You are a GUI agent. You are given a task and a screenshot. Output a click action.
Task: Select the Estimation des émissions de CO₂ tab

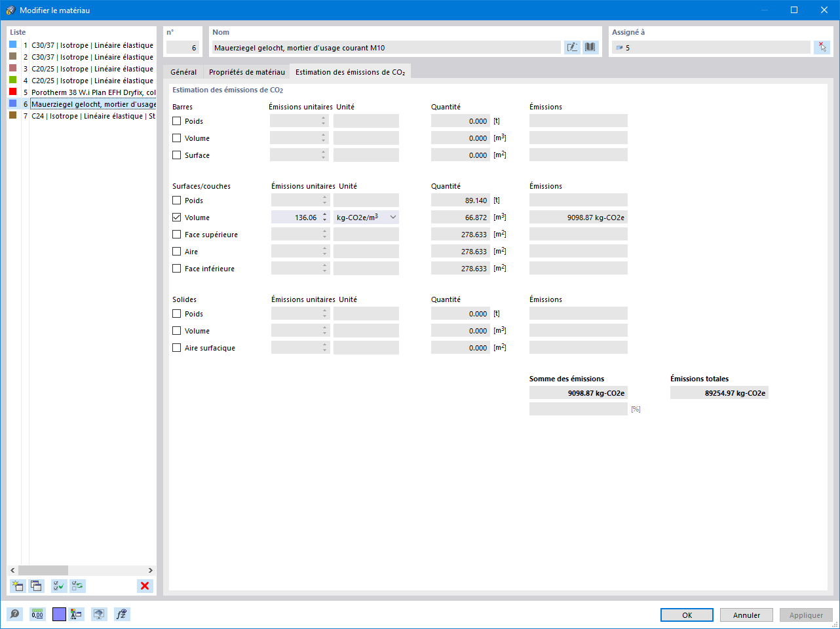(351, 72)
